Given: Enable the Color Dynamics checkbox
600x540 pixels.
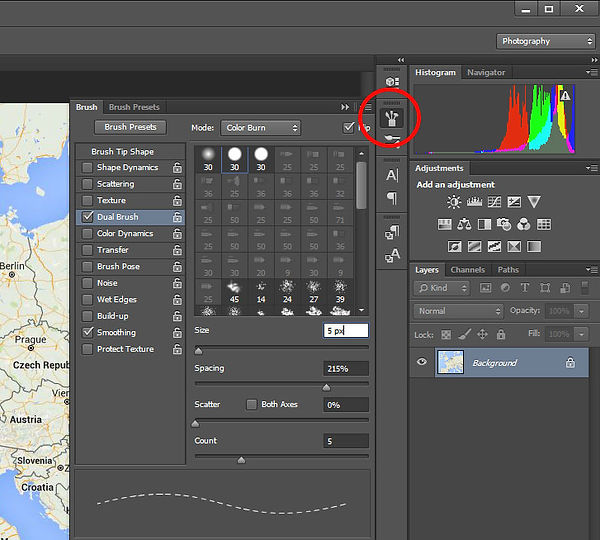Looking at the screenshot, I should click(x=88, y=233).
